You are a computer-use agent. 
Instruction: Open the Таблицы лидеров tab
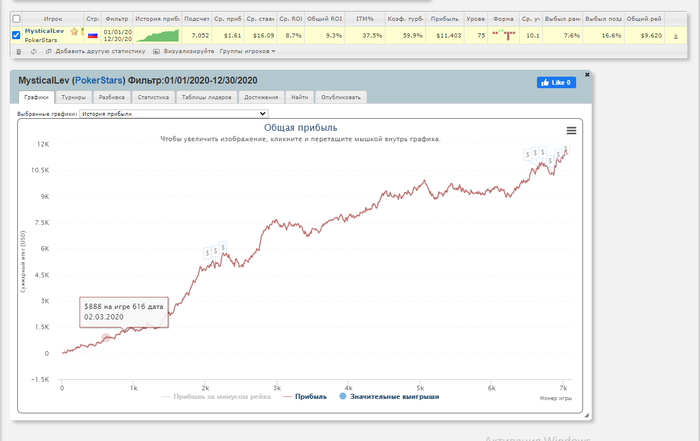click(207, 97)
